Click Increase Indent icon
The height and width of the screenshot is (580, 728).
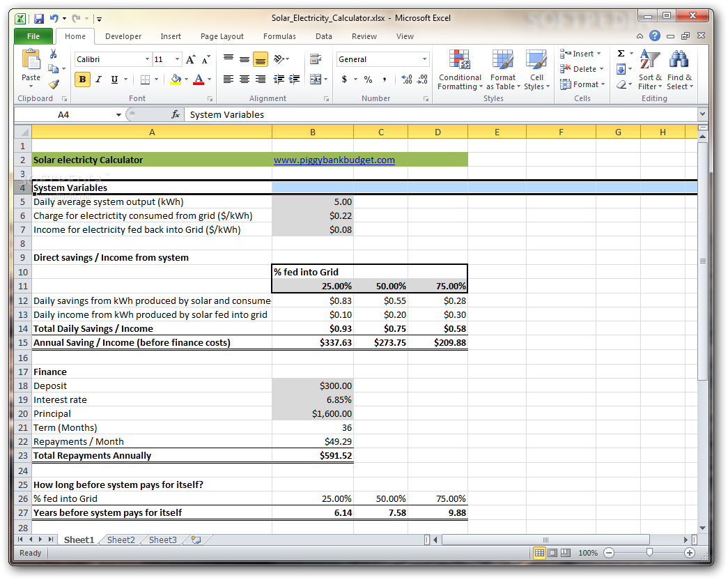(x=295, y=79)
